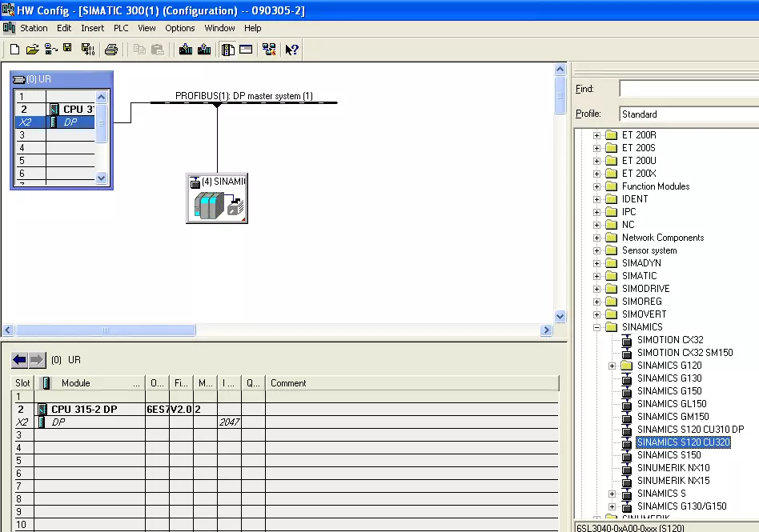Expand the ET 200R folder
Viewport: 759px width, 532px height.
point(596,135)
